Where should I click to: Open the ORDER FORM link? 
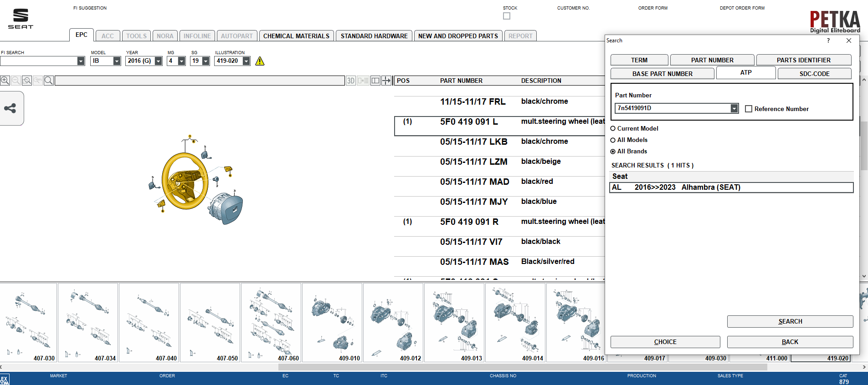(652, 8)
